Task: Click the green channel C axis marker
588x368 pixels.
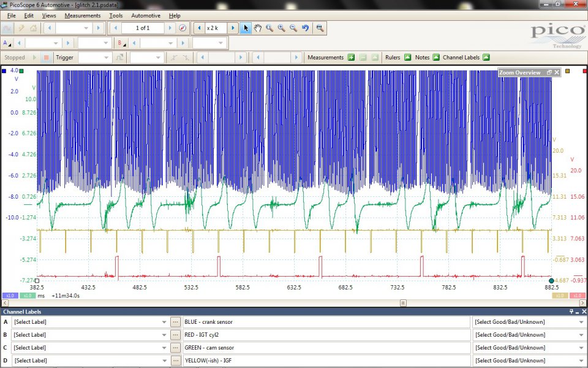Action: tap(21, 71)
